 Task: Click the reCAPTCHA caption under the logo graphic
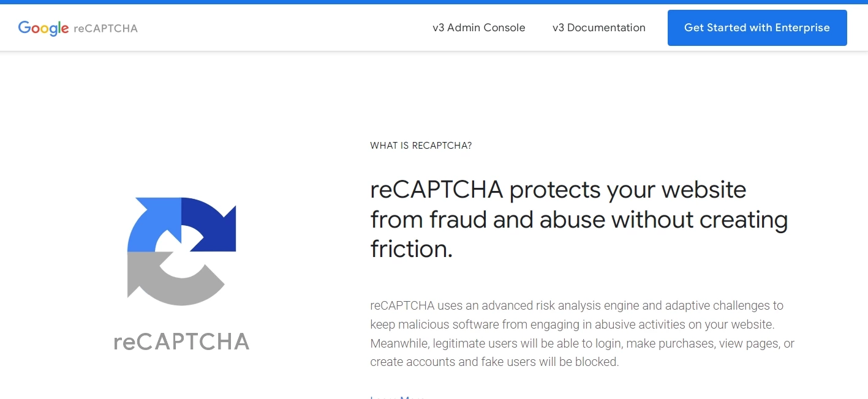tap(181, 341)
